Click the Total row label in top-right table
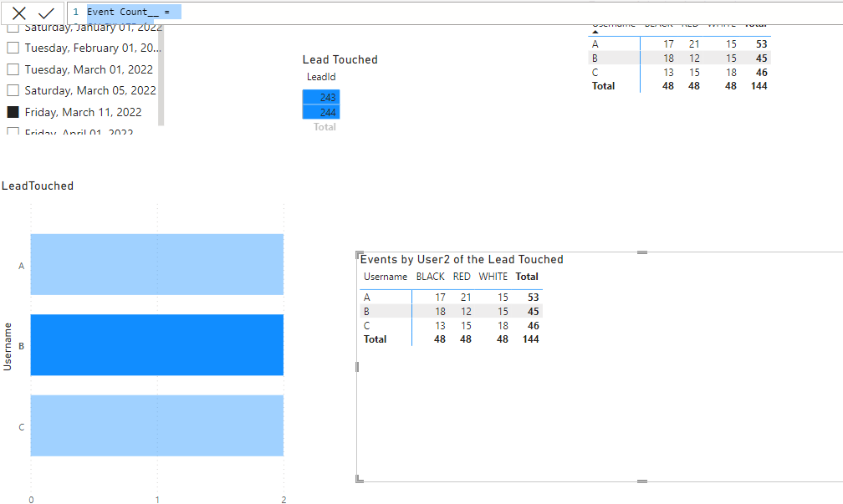Screen dimensions: 843x504 603,86
